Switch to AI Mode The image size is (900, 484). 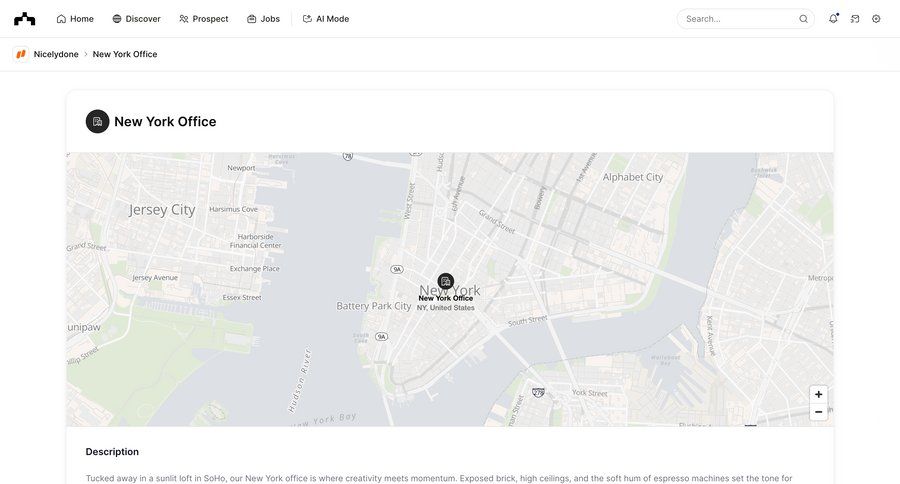point(326,19)
